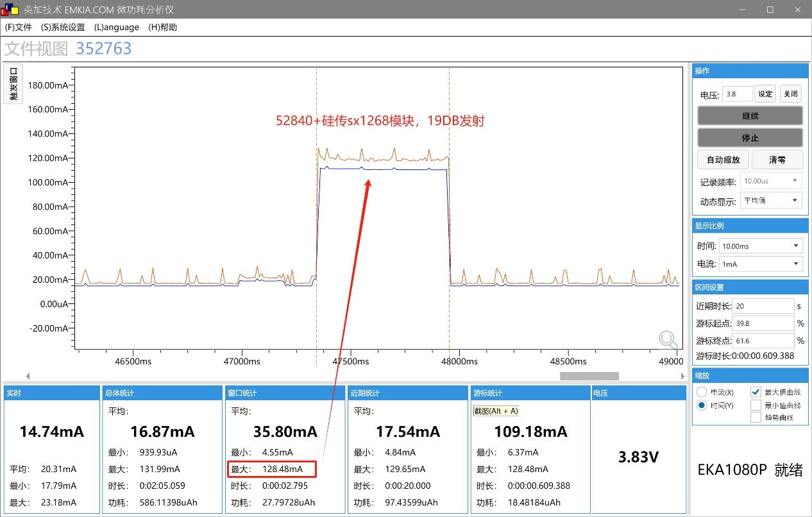Screen dimensions: 812x517
Task: Click the 继续 button to resume sampling
Action: tap(749, 115)
